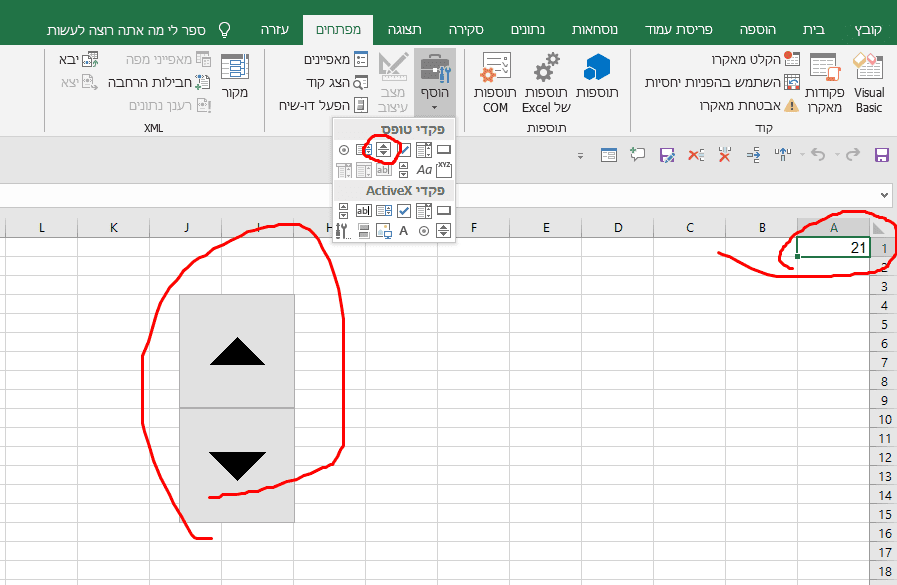Collapse the Insert controls (הוסף) dropdown

point(435,83)
